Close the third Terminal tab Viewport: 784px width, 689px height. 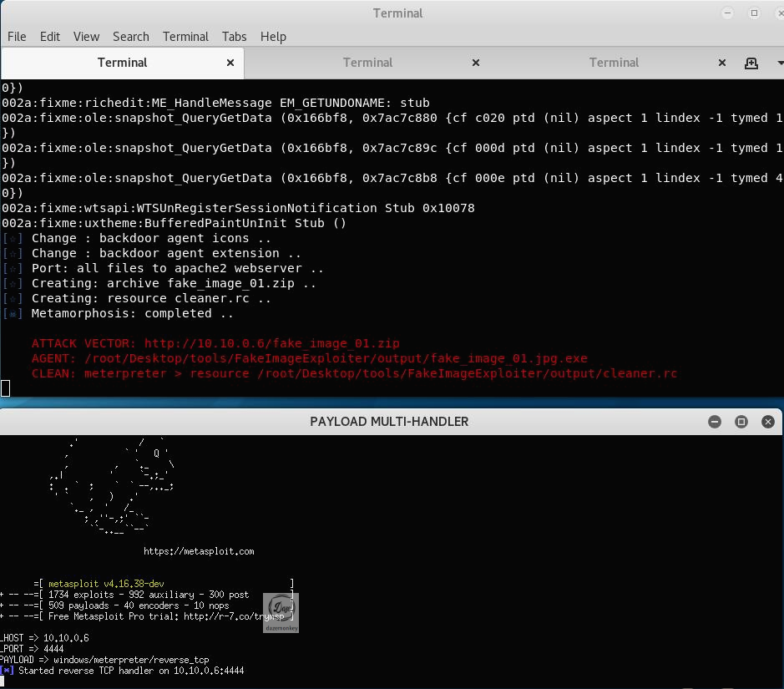(722, 63)
